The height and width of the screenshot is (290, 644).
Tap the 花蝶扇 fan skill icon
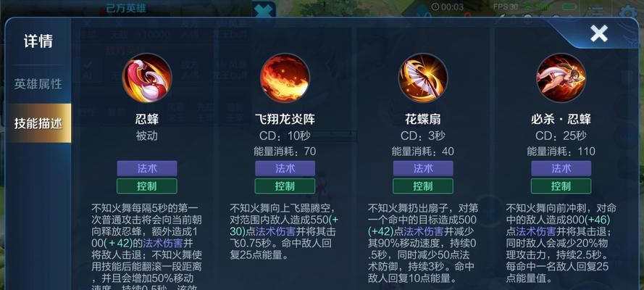[x=423, y=78]
